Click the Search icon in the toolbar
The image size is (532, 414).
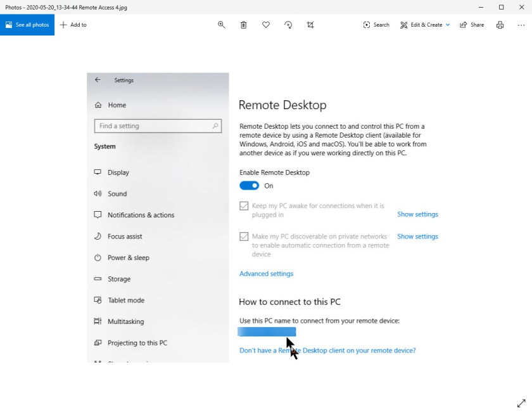(x=376, y=25)
